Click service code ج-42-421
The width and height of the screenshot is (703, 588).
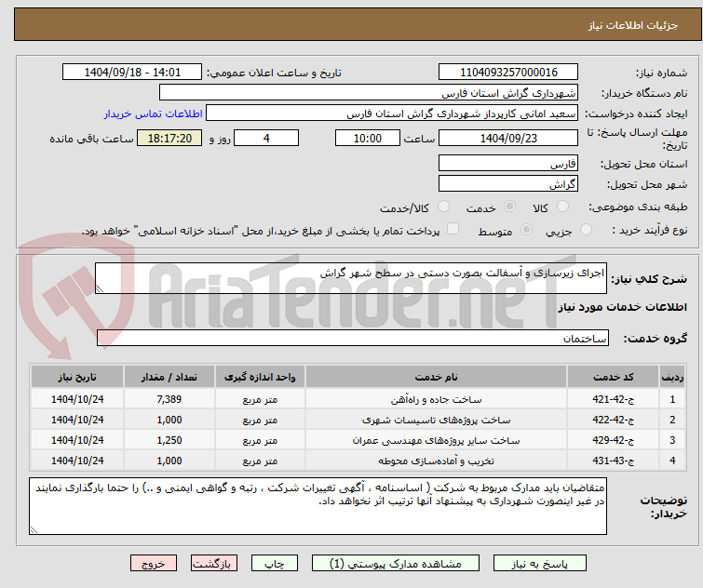tap(613, 399)
